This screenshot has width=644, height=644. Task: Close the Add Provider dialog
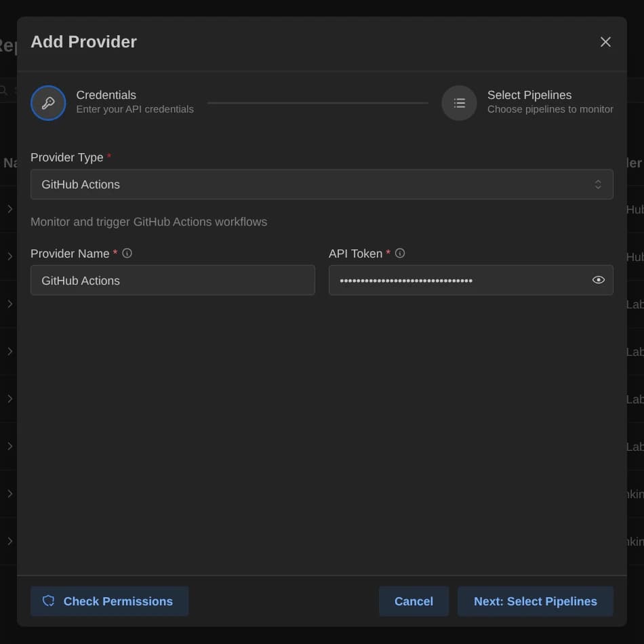tap(605, 42)
